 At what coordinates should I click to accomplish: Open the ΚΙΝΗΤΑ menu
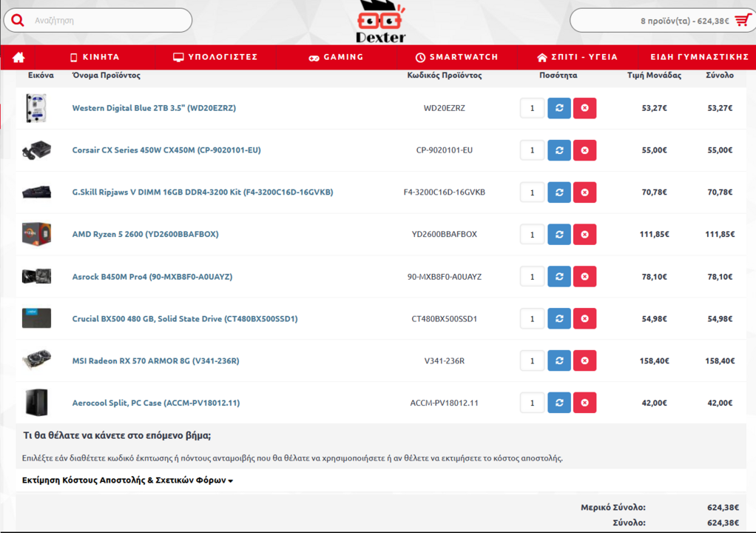[x=95, y=57]
